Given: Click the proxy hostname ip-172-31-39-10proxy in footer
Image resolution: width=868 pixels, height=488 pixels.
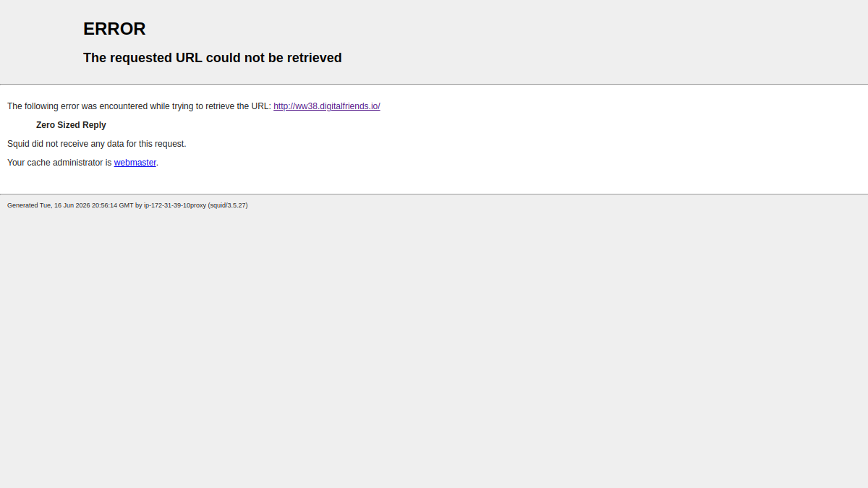Looking at the screenshot, I should pyautogui.click(x=175, y=205).
